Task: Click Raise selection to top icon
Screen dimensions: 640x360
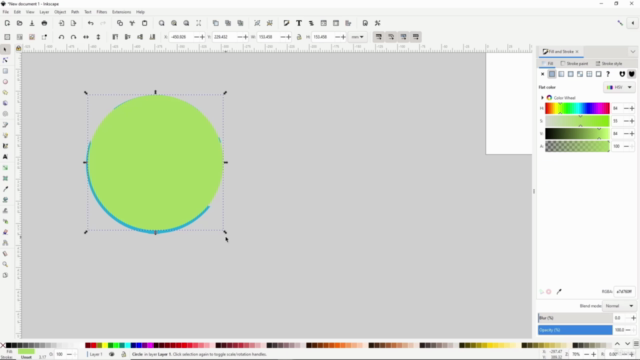Action: [115, 37]
